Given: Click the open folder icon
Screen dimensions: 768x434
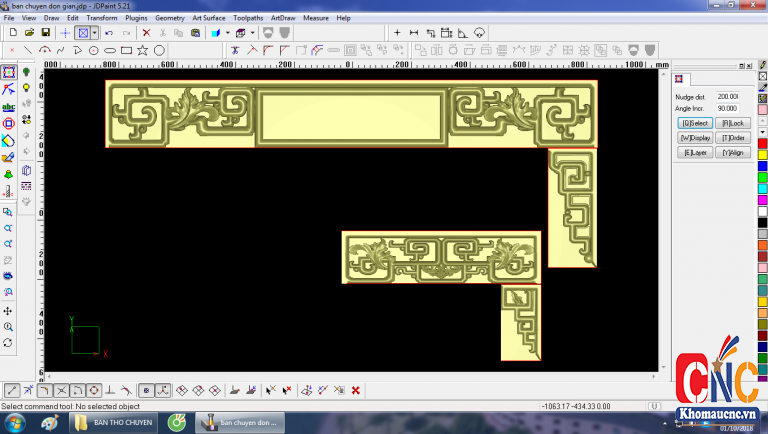Looking at the screenshot, I should click(29, 33).
